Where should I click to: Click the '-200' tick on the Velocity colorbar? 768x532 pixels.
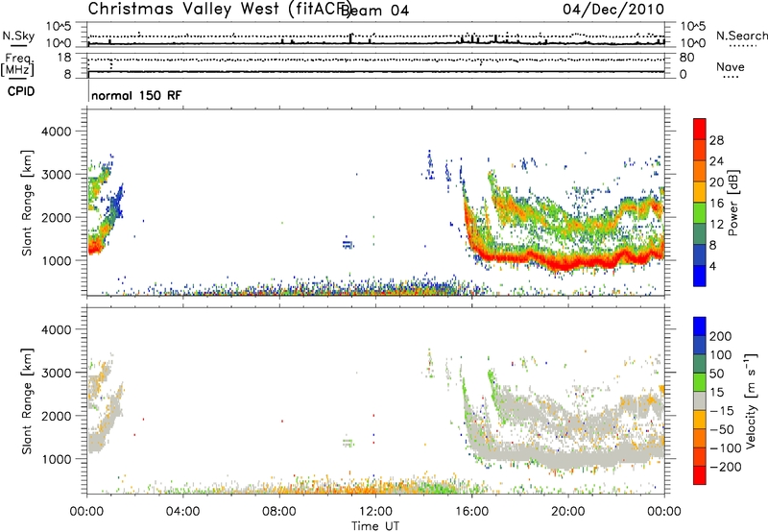[725, 467]
